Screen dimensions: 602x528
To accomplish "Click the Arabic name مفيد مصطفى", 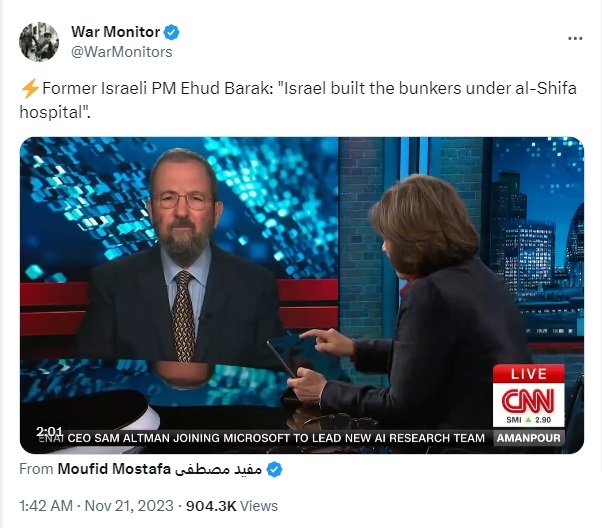I will click(x=218, y=470).
